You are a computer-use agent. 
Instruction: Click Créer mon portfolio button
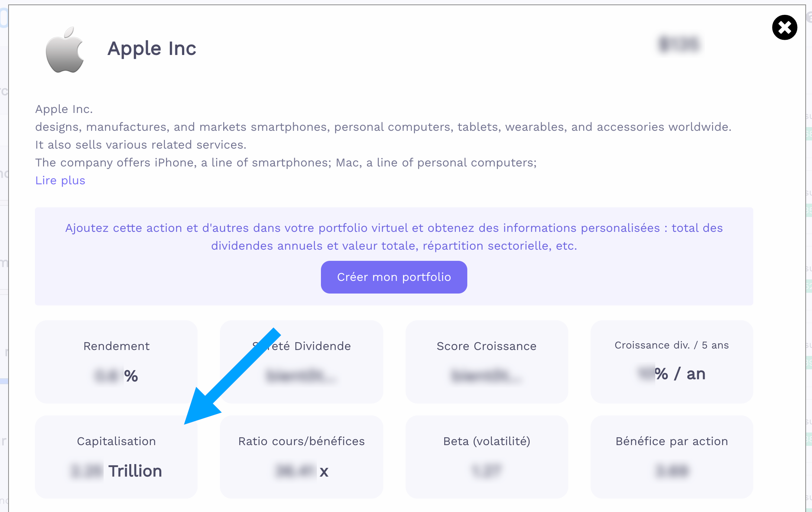pyautogui.click(x=394, y=277)
